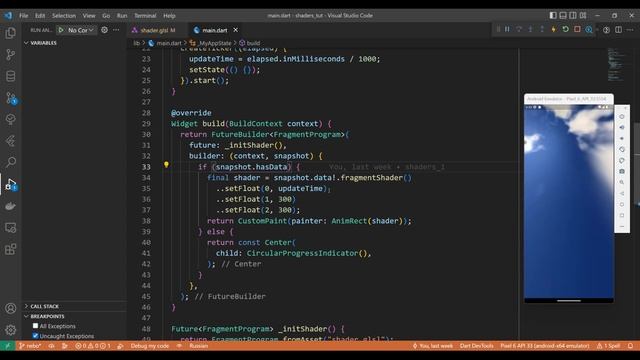
Task: Toggle the Panel layout icon in the title bar
Action: point(563,16)
